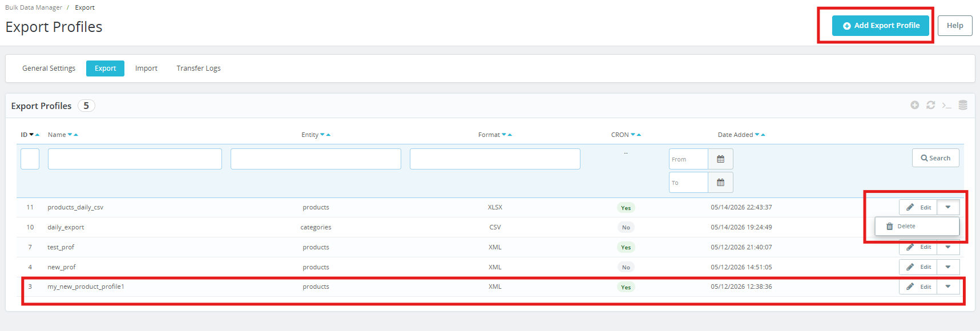The width and height of the screenshot is (980, 331).
Task: Click the Search filter button
Action: click(x=935, y=158)
